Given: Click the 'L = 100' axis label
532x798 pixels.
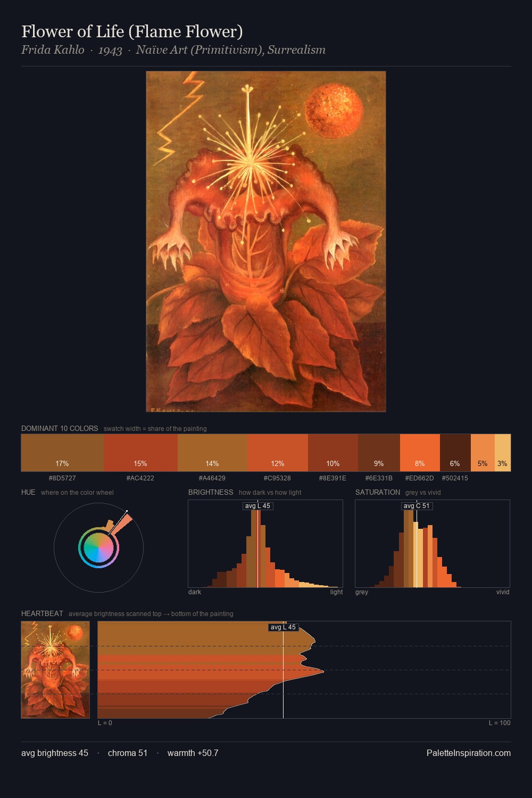Looking at the screenshot, I should [500, 723].
